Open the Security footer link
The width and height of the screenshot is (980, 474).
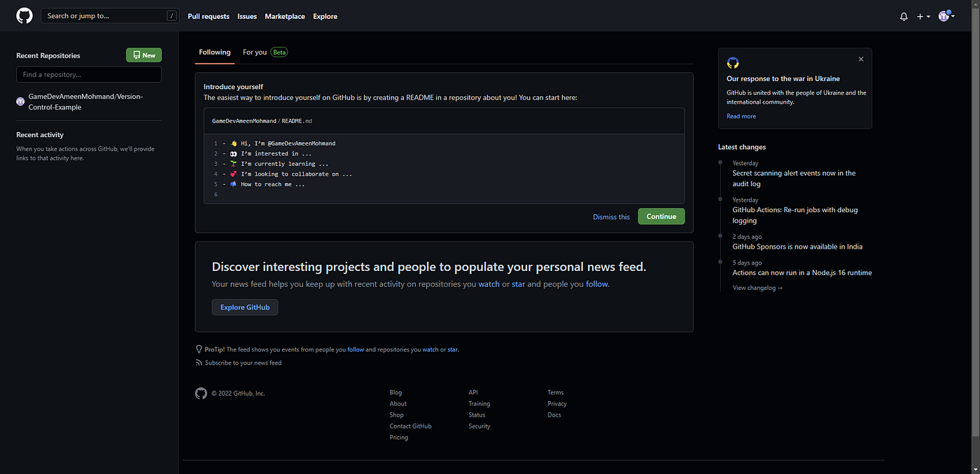(x=479, y=426)
